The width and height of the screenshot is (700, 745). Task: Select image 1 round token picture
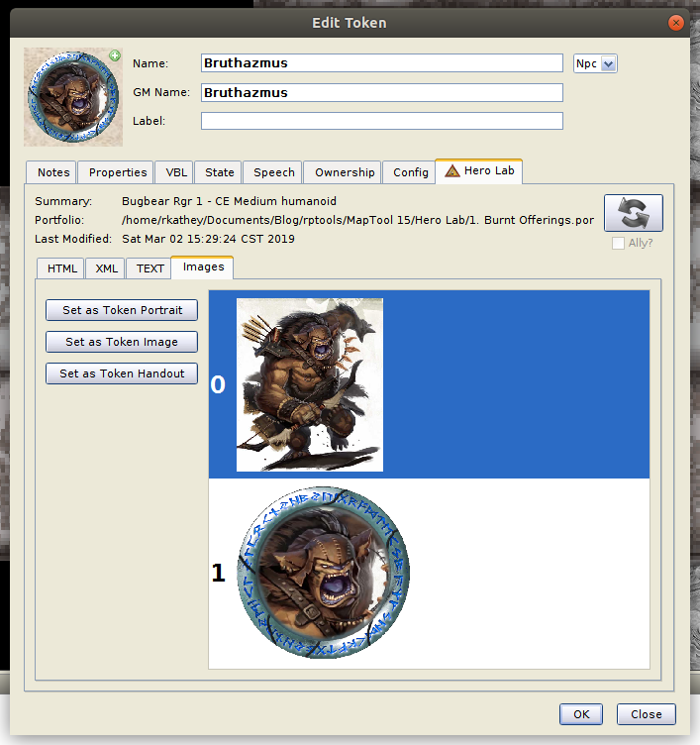coord(324,573)
